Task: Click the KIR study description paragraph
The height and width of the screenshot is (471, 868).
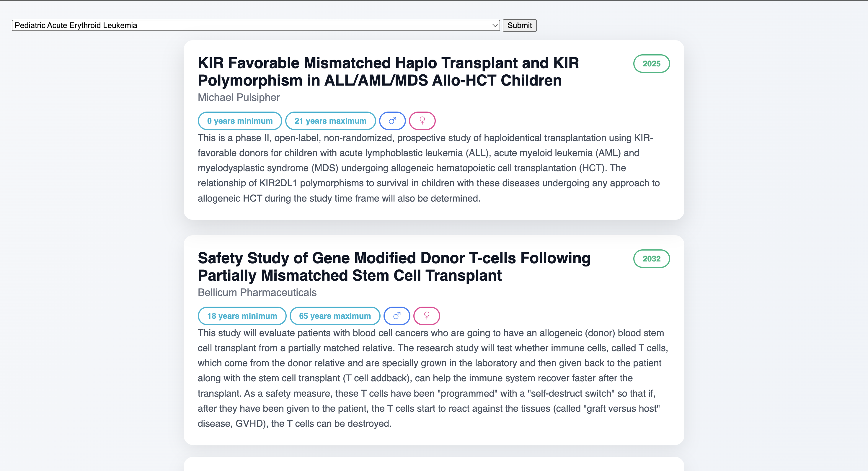Action: coord(429,168)
